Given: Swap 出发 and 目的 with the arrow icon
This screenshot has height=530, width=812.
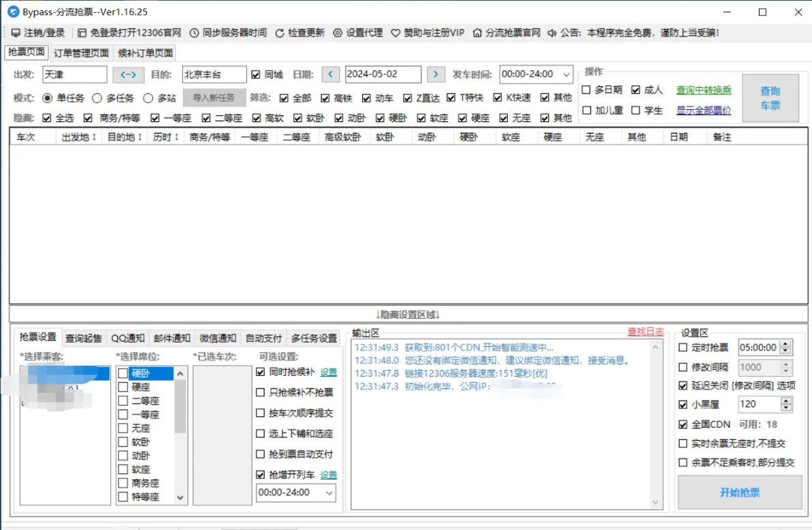Looking at the screenshot, I should pyautogui.click(x=129, y=75).
